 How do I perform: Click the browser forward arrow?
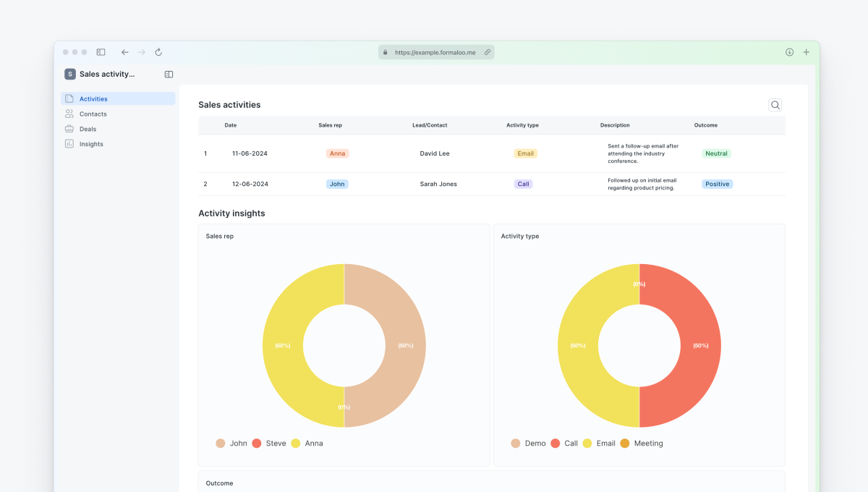[x=142, y=52]
